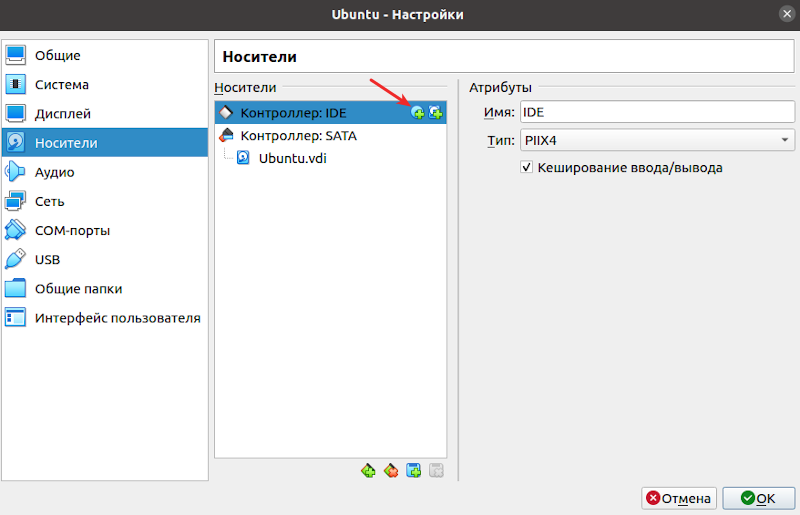Click the grayed remove attachment icon
This screenshot has height=515, width=800.
pyautogui.click(x=436, y=471)
